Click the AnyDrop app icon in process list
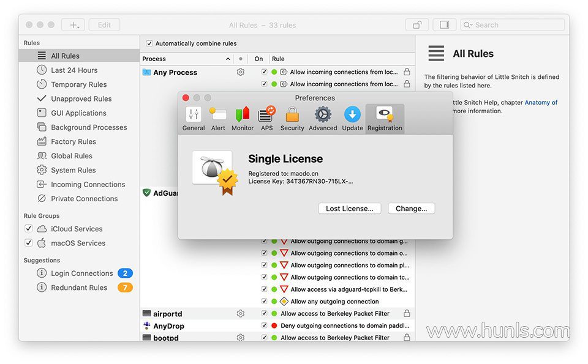The height and width of the screenshot is (364, 588). point(146,325)
